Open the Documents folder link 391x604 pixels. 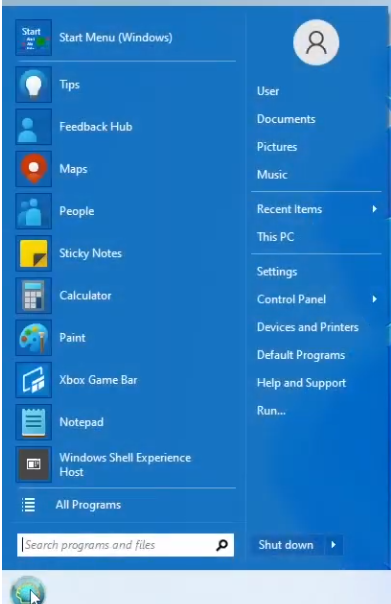point(286,119)
